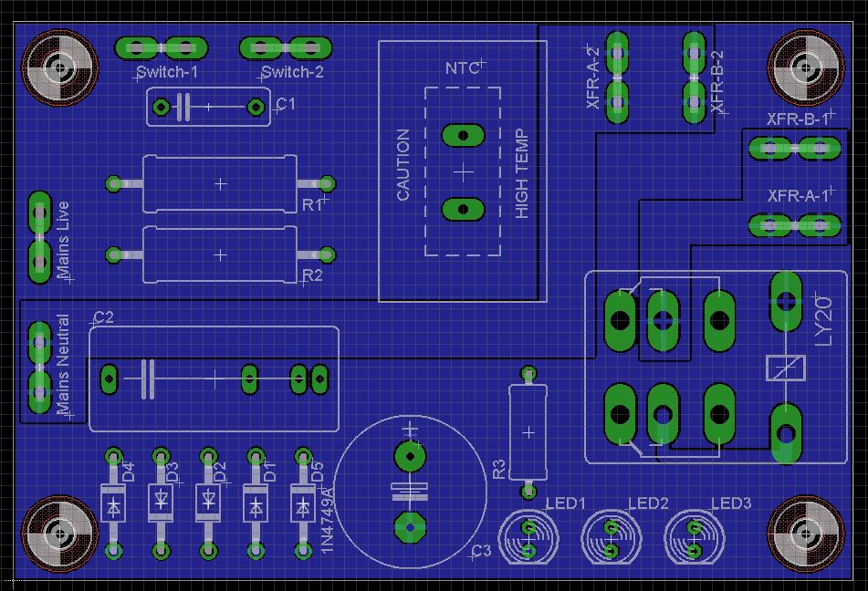Click the D4 reference label
868x591 pixels.
pos(128,472)
